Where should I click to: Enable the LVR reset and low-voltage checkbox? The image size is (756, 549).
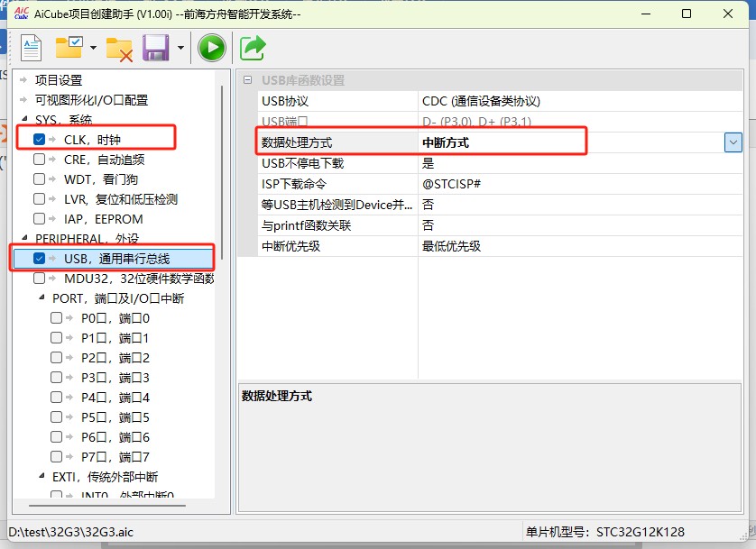[39, 199]
